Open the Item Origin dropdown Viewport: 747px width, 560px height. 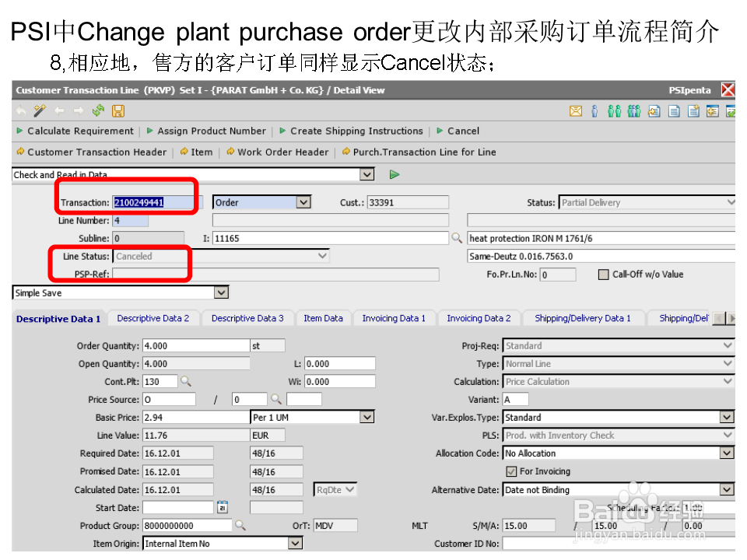coord(296,543)
